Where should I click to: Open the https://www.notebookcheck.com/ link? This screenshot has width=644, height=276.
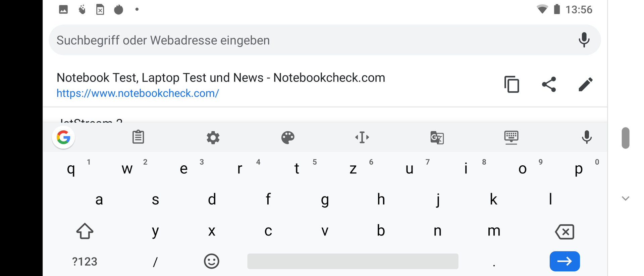[138, 93]
